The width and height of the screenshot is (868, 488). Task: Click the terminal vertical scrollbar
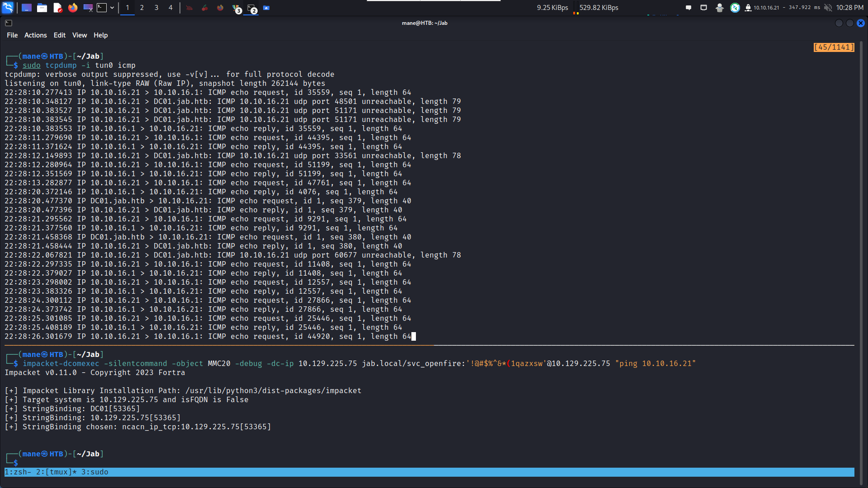pos(861,262)
